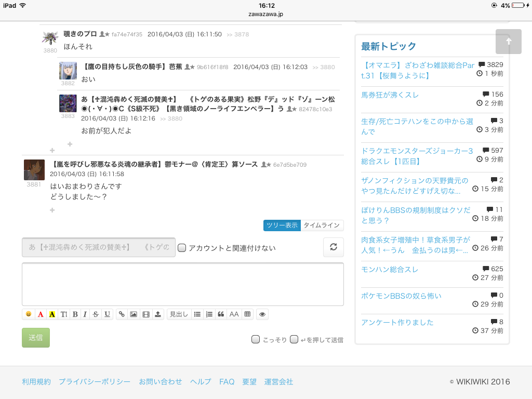Click the bold formatting icon
The image size is (532, 399).
(x=75, y=314)
